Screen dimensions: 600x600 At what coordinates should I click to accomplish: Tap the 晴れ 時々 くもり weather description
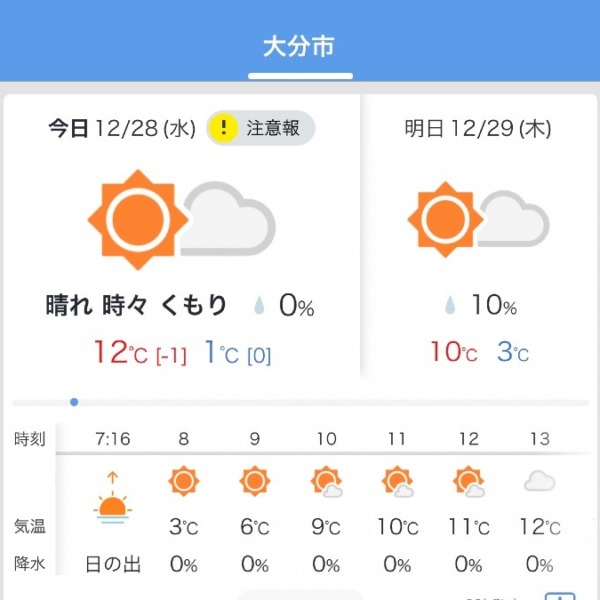[x=136, y=305]
